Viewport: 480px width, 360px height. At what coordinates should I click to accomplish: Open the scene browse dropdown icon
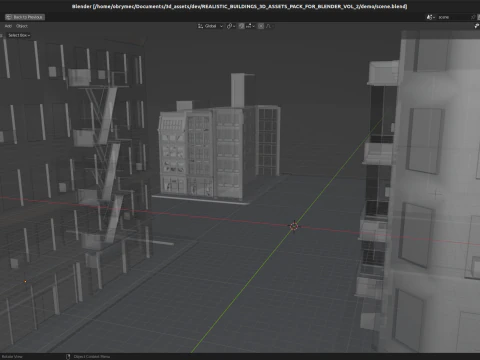point(431,17)
